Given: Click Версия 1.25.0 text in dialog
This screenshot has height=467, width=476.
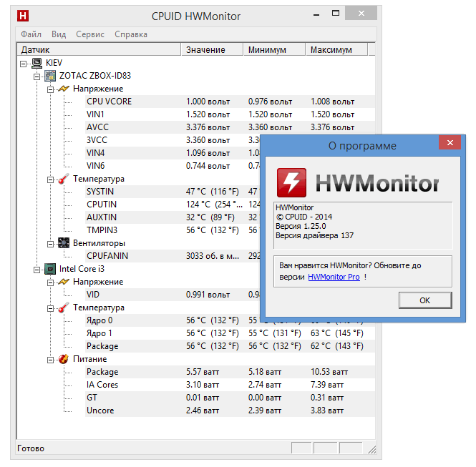Looking at the screenshot, I should click(301, 226).
